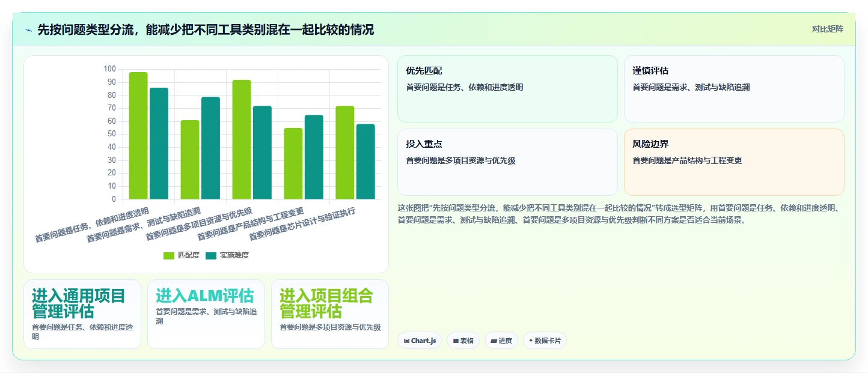Click the 匹配度 legend label text
Image resolution: width=868 pixels, height=373 pixels.
(189, 256)
